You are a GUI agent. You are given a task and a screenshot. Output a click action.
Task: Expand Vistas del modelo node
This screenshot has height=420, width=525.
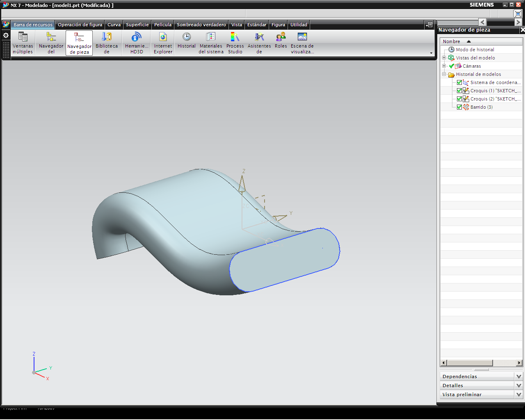coord(444,58)
